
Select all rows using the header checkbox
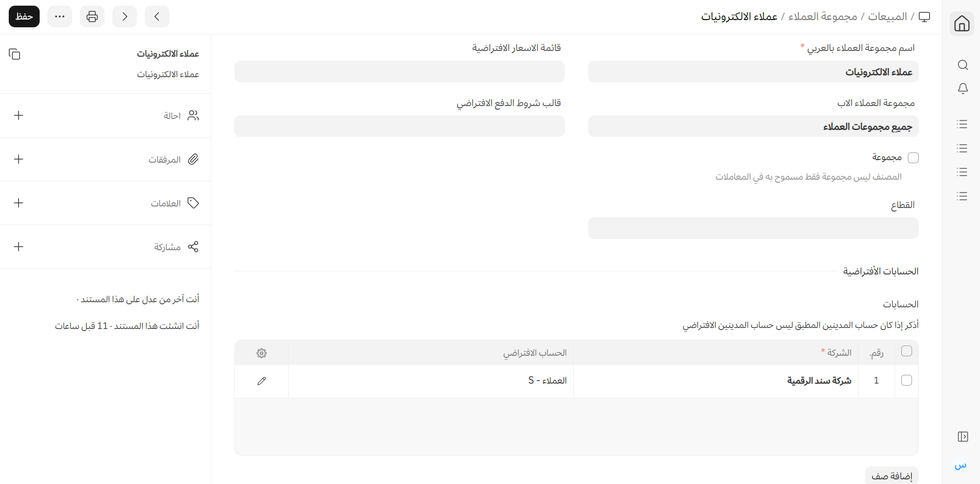click(x=906, y=351)
